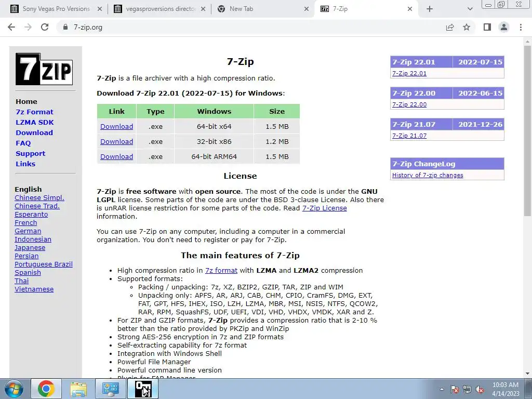Viewport: 532px width, 399px height.
Task: Click the Action Center flag tray icon
Action: click(455, 389)
